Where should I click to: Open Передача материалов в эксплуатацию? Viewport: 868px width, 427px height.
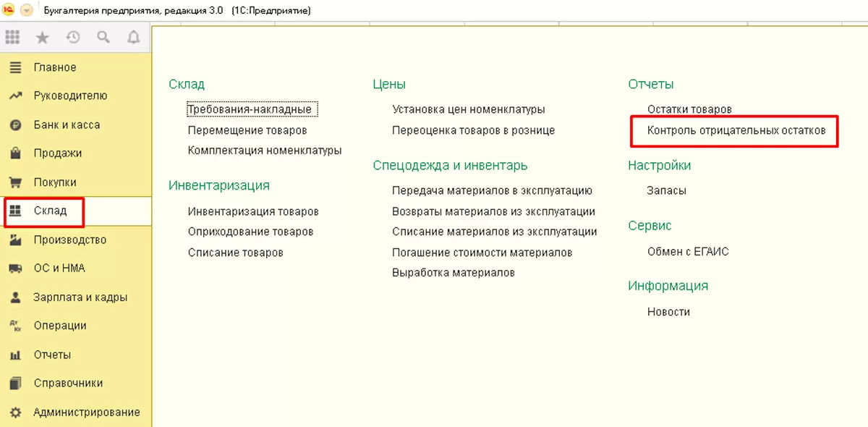tap(492, 191)
